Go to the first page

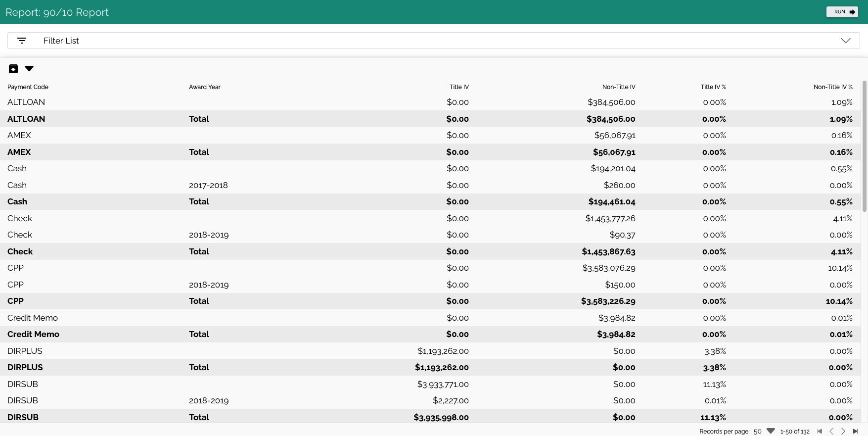(820, 431)
